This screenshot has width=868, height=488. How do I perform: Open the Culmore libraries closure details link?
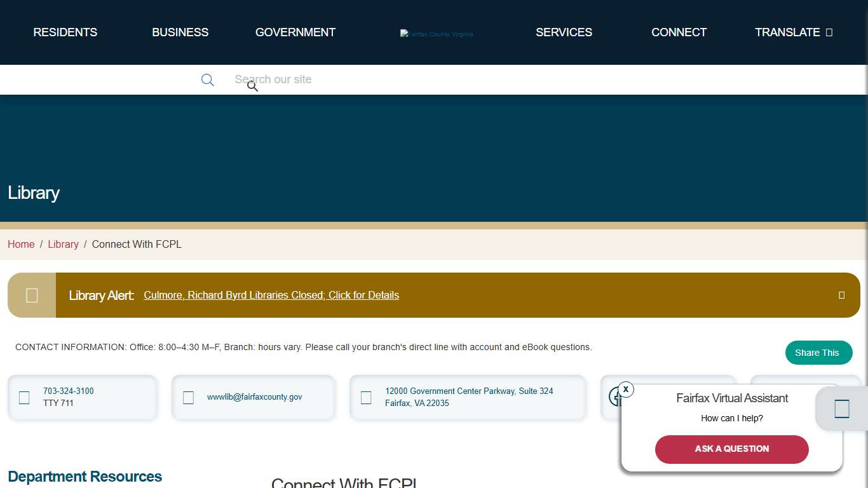(271, 295)
